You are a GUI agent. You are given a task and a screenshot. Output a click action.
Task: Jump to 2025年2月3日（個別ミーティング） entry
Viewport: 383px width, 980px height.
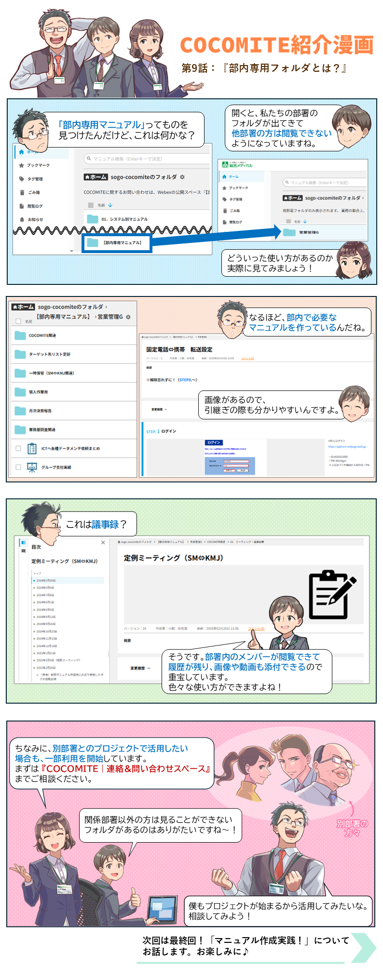click(x=58, y=660)
